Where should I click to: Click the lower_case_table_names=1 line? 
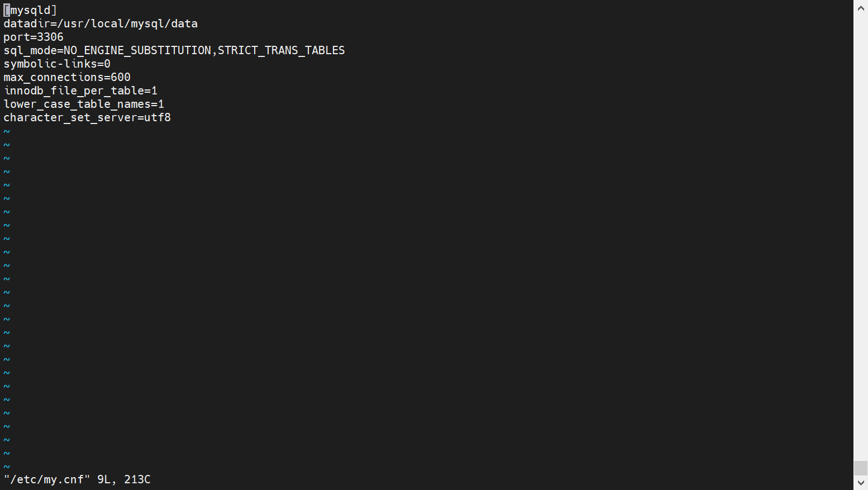tap(84, 104)
